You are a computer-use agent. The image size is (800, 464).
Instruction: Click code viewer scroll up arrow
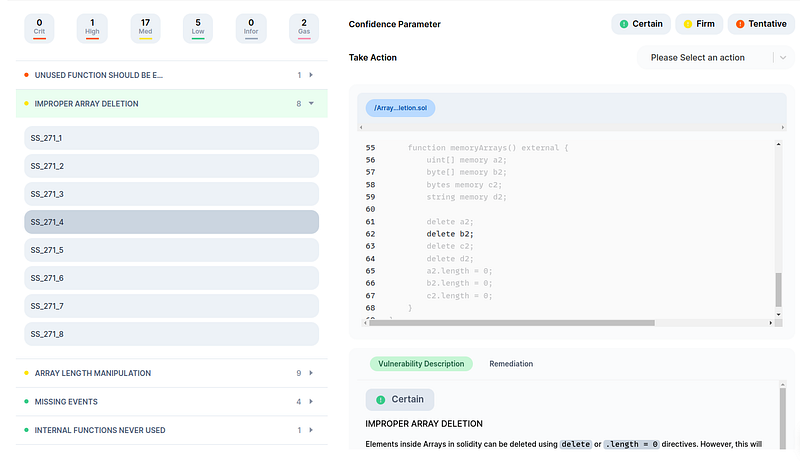coord(779,144)
